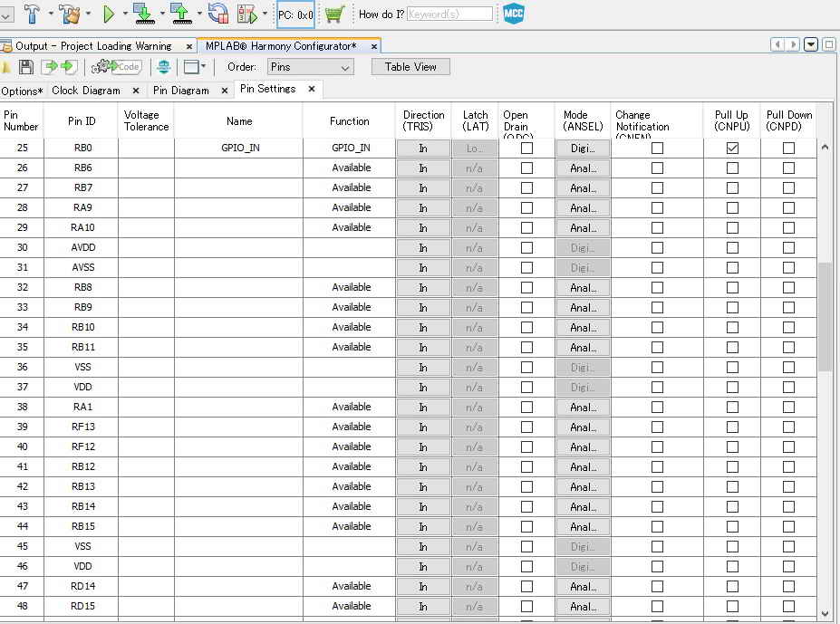
Task: Open the Run Project dropdown arrow
Action: pos(125,14)
